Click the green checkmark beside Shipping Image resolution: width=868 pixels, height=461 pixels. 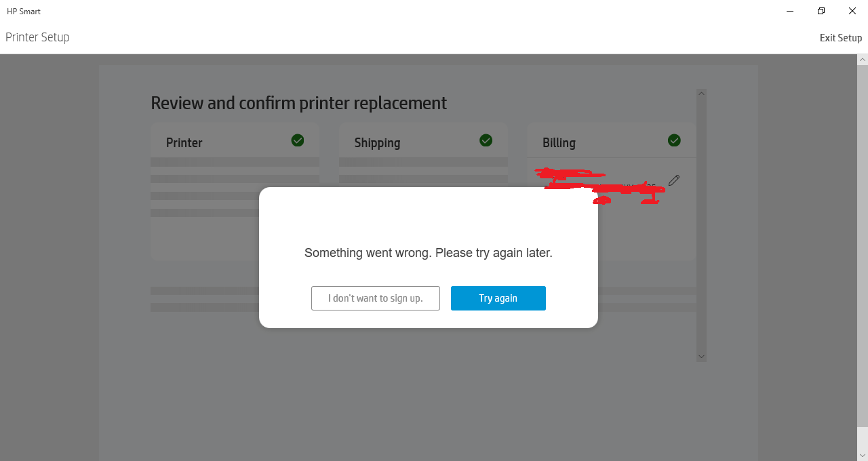[486, 140]
